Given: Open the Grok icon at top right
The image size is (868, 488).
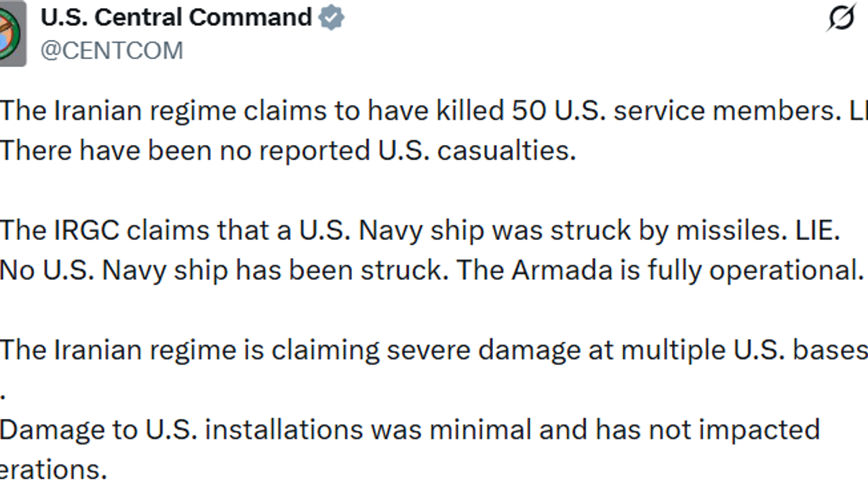Looking at the screenshot, I should 841,18.
